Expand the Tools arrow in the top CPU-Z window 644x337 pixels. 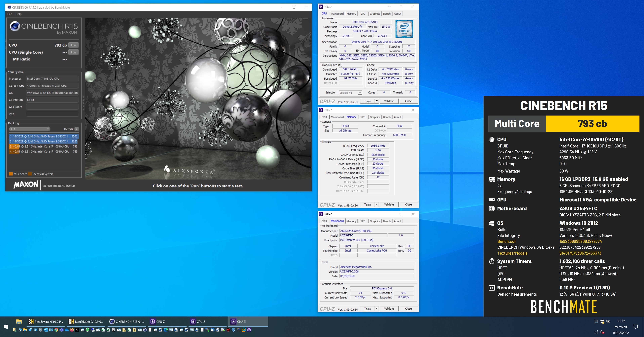[376, 101]
